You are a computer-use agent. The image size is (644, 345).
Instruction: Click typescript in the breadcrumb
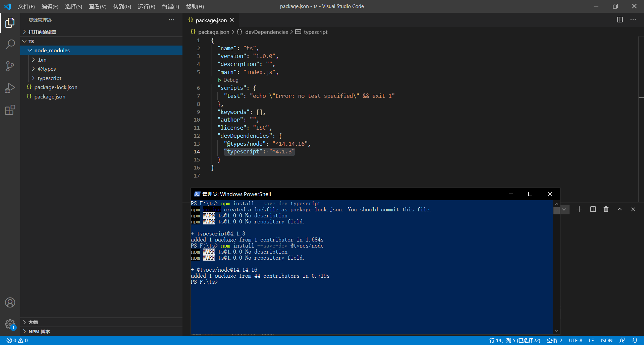tap(316, 32)
